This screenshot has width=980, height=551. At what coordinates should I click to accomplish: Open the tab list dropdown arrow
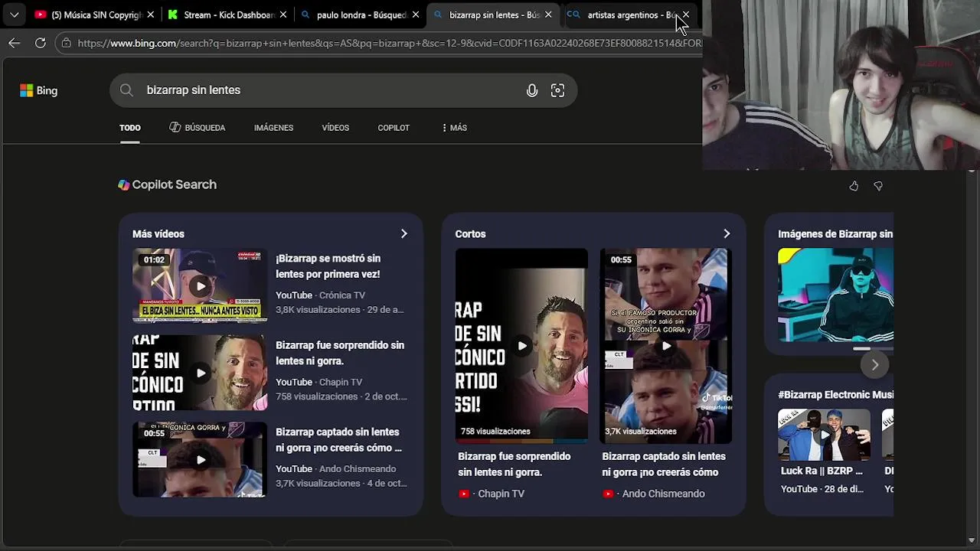click(x=14, y=15)
